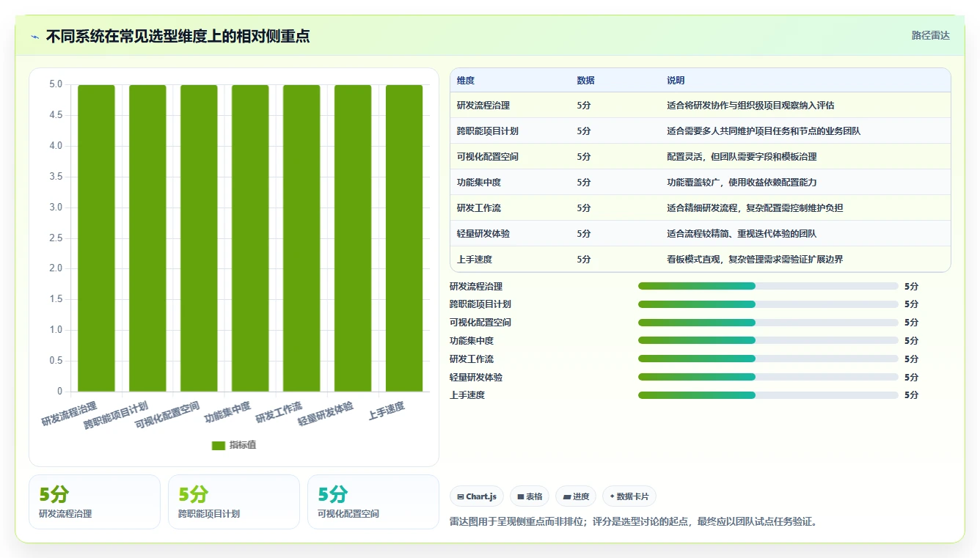Image resolution: width=980 pixels, height=558 pixels.
Task: Click the Chart.js tag chip
Action: click(477, 496)
